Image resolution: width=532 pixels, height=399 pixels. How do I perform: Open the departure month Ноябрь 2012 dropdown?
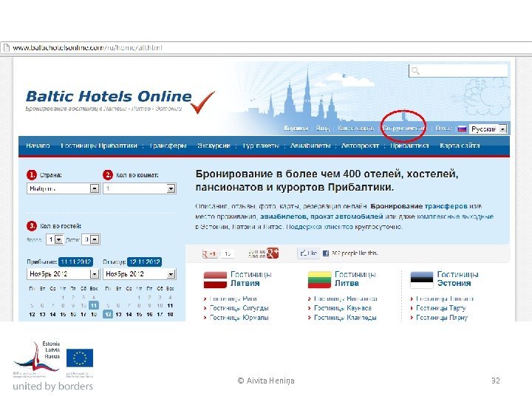[140, 274]
